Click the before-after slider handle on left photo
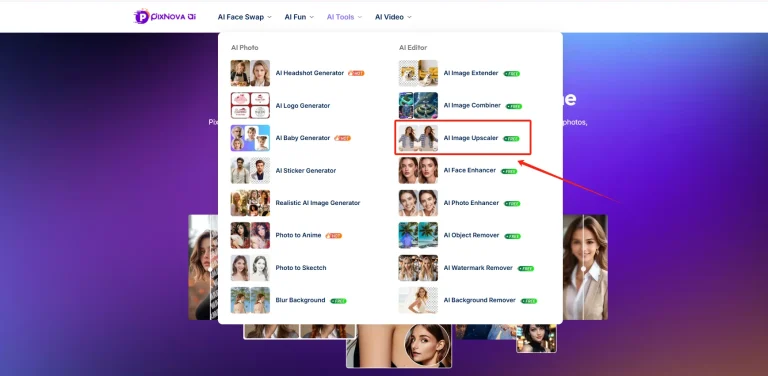This screenshot has height=376, width=768. point(210,269)
